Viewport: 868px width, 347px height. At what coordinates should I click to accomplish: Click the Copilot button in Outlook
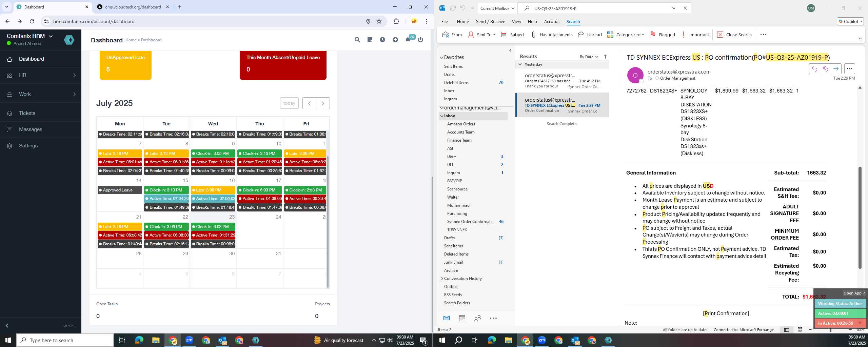[850, 21]
